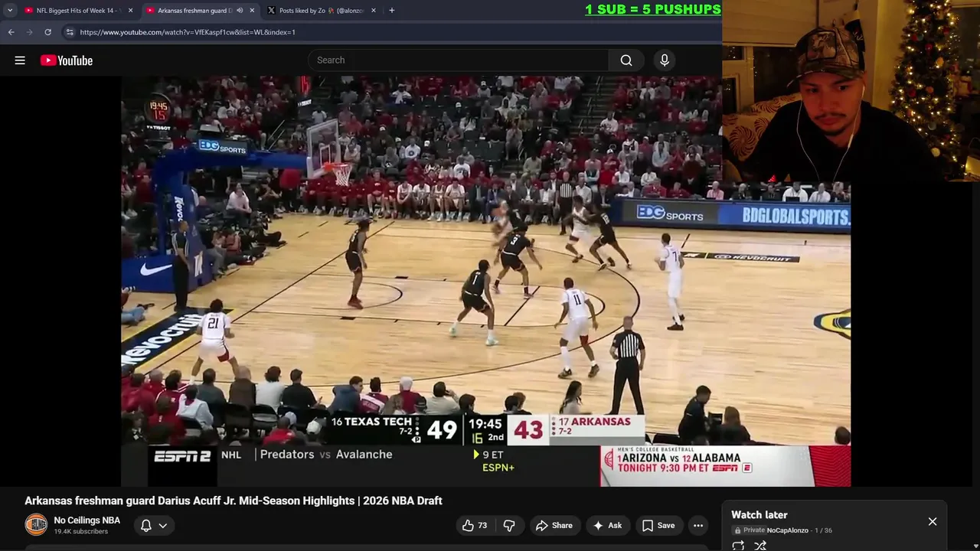
Task: Visit the No Ceilings NBA channel name link
Action: coord(87,520)
